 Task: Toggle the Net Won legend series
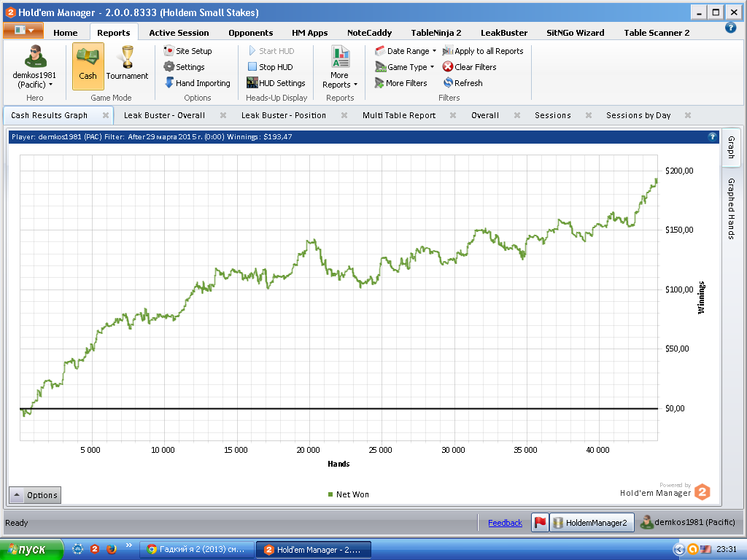348,494
